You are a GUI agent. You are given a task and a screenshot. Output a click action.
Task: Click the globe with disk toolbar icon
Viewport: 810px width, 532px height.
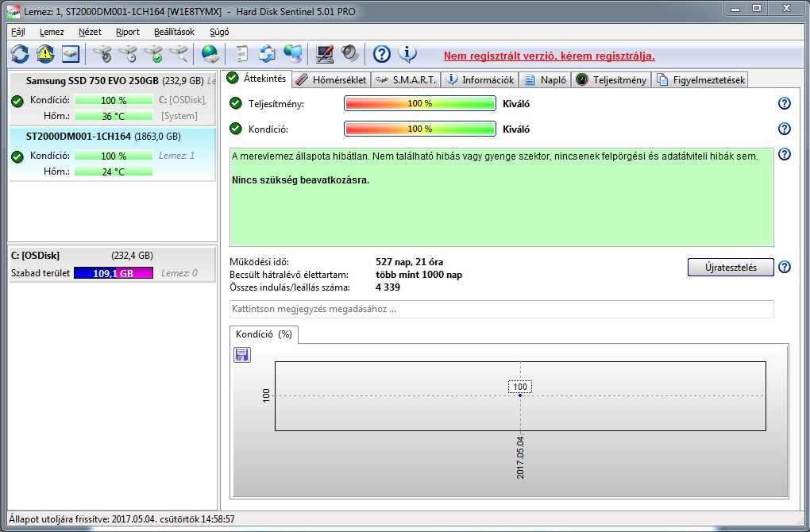point(210,54)
